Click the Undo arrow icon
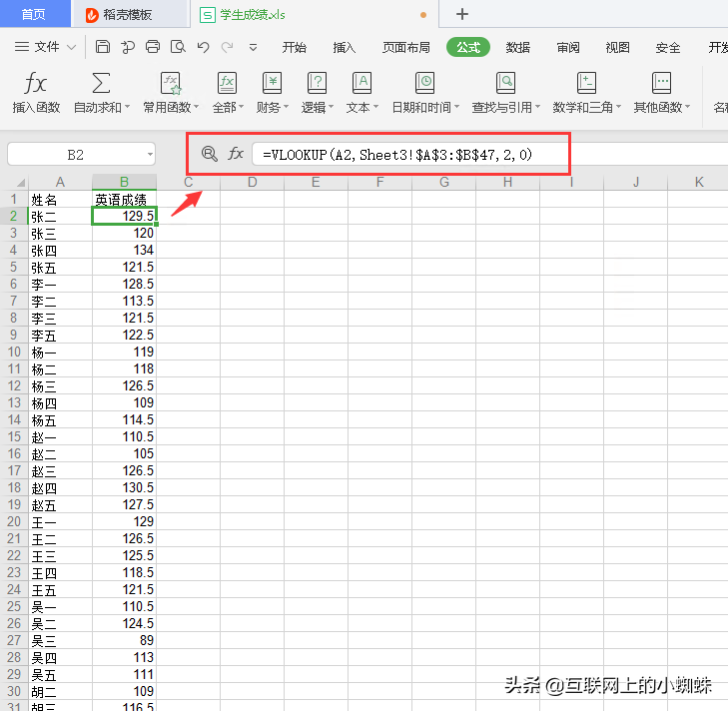 [203, 47]
